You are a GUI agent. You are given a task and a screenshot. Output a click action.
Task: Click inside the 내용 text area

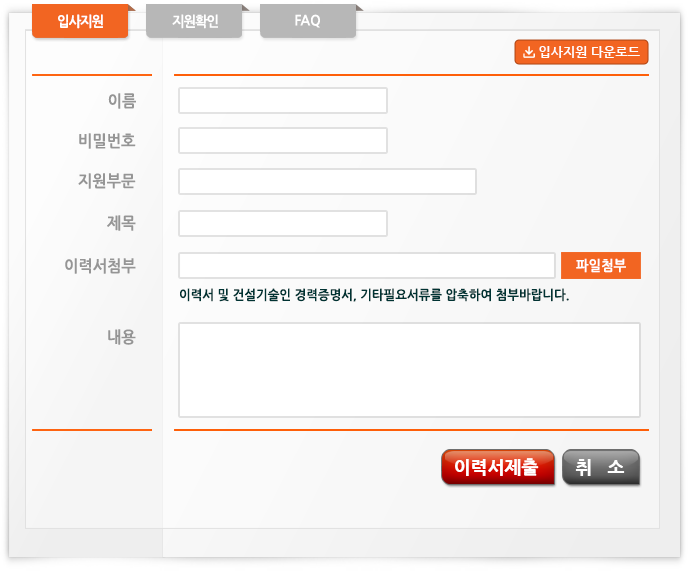(409, 369)
